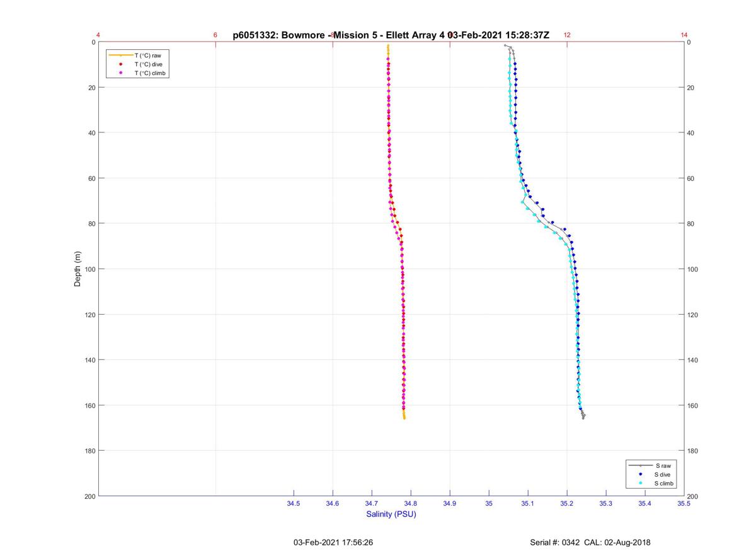
Task: Click left depth tick label 160
Action: [x=89, y=405]
